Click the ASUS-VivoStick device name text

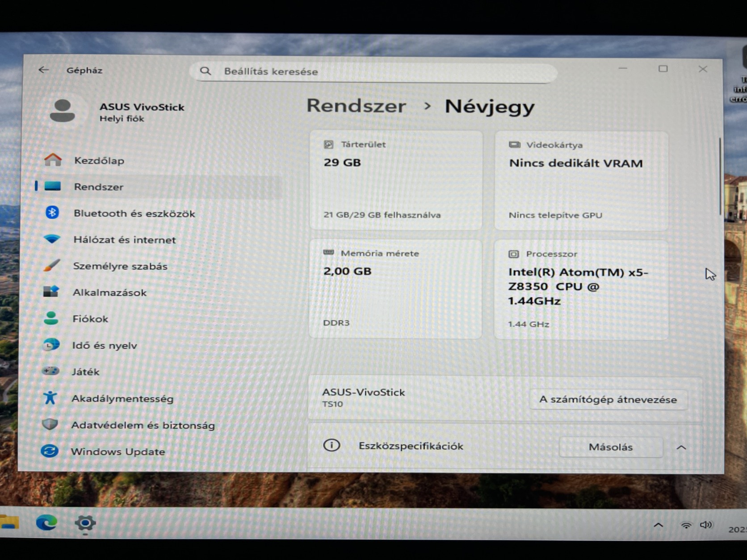363,392
